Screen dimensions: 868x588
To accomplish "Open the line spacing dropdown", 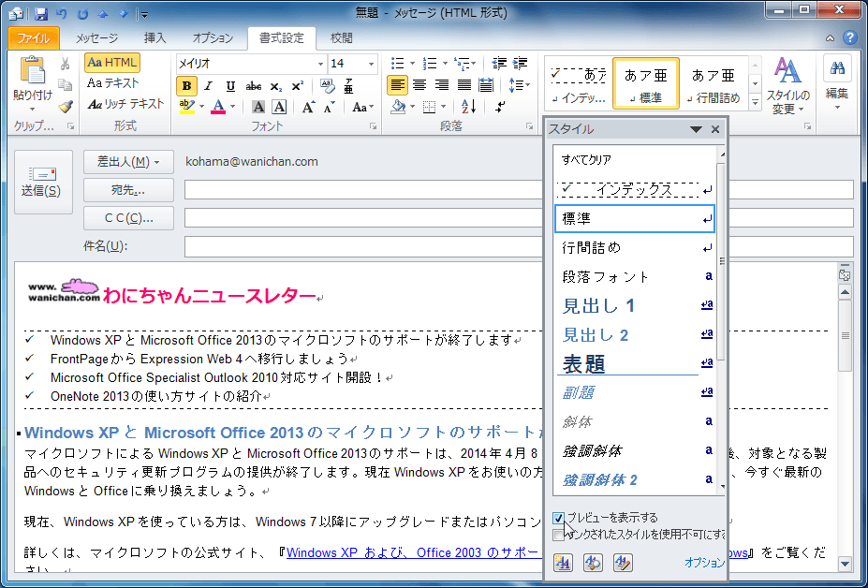I will 520,85.
